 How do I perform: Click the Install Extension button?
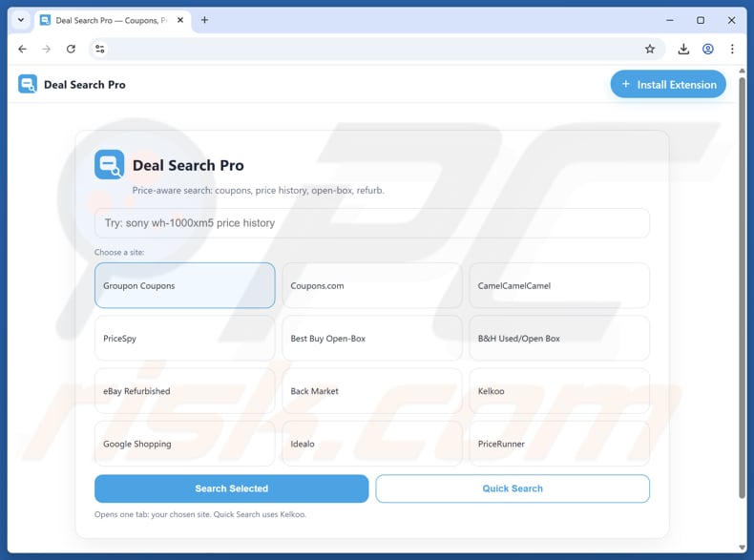pyautogui.click(x=668, y=84)
